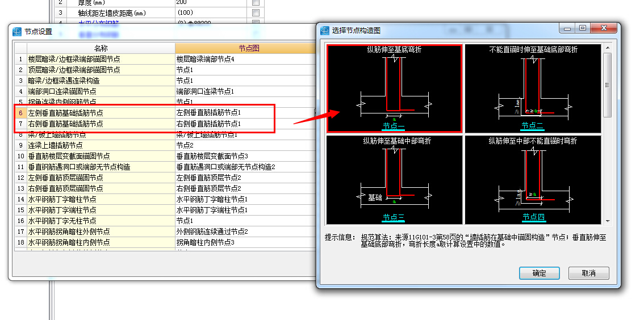
Task: Click the 节点设置 window app icon
Action: (17, 32)
